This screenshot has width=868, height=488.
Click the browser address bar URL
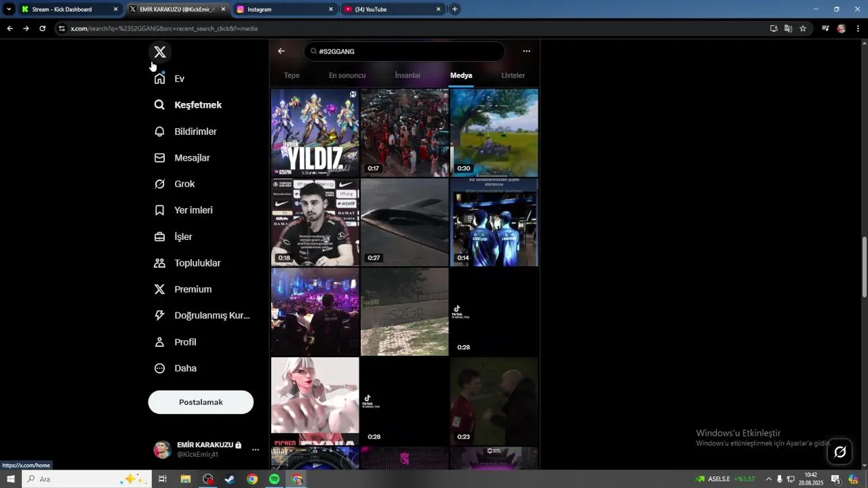pyautogui.click(x=164, y=28)
